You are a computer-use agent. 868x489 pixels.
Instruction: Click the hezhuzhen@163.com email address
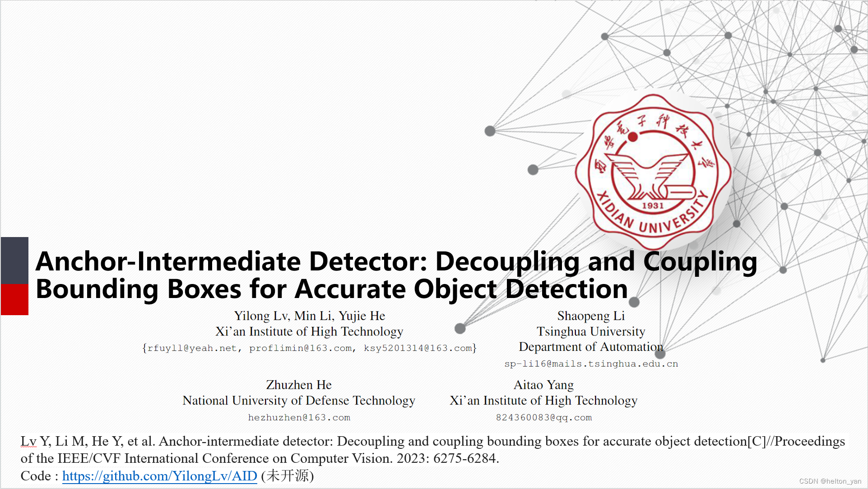tap(299, 417)
